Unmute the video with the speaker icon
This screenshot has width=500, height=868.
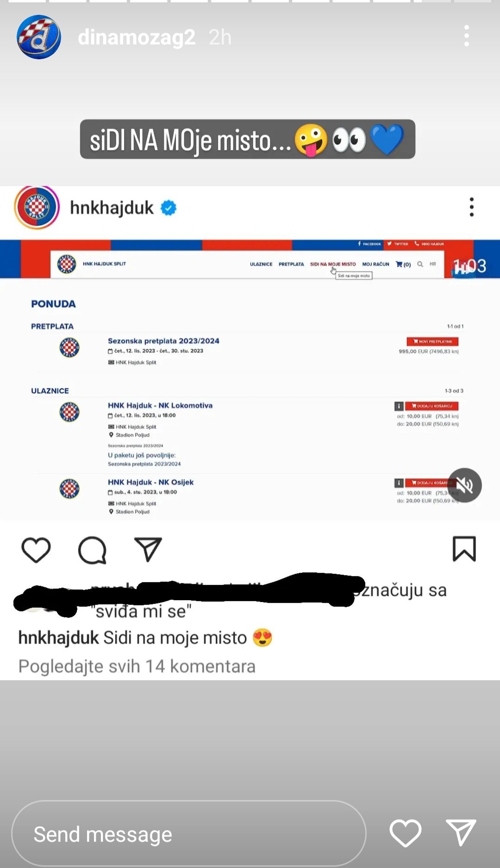pos(464,485)
